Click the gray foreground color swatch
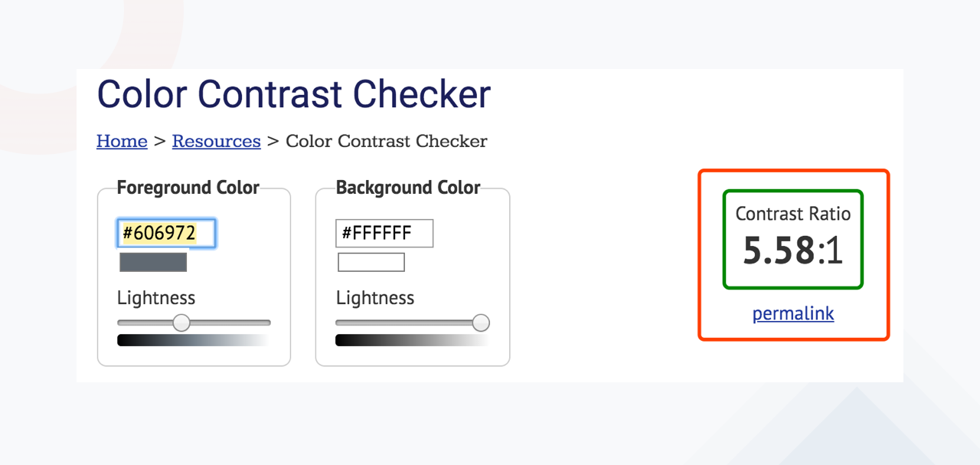Viewport: 980px width, 465px height. tap(153, 262)
